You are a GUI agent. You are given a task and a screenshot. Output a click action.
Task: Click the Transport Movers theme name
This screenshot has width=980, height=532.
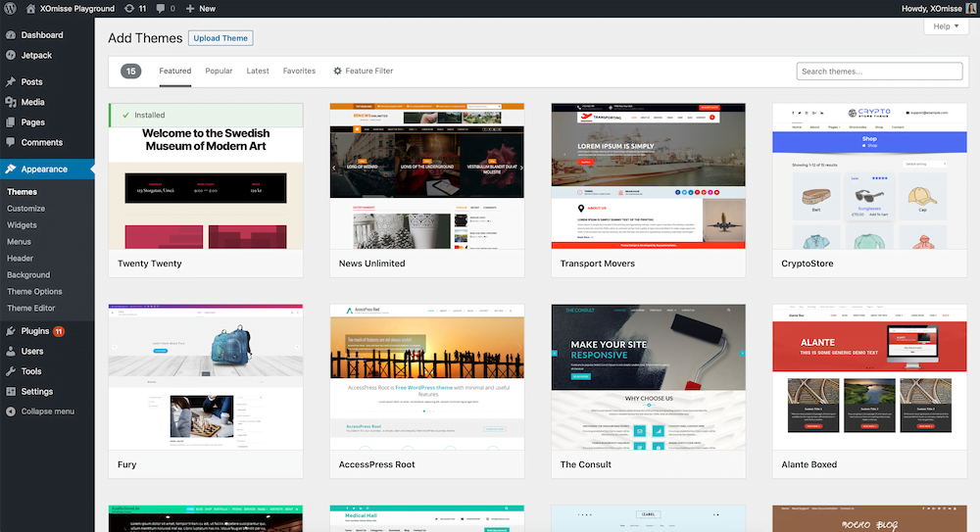point(598,264)
